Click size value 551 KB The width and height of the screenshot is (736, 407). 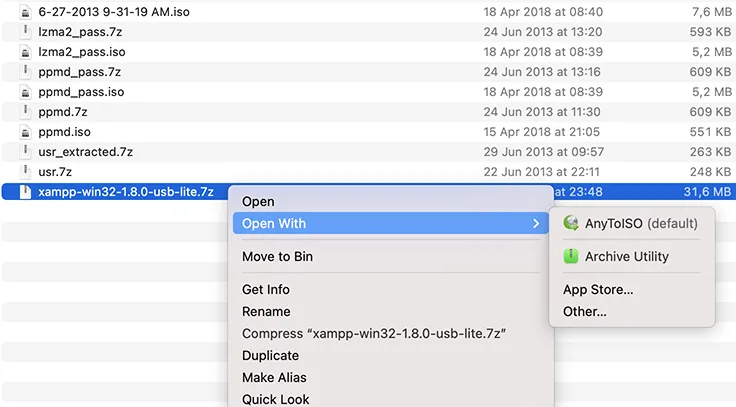pyautogui.click(x=710, y=132)
